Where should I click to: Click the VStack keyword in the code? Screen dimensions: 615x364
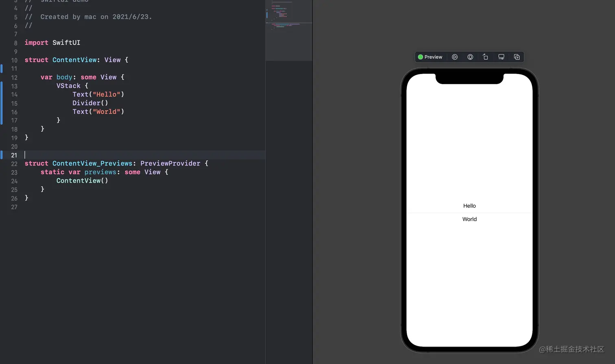click(68, 86)
